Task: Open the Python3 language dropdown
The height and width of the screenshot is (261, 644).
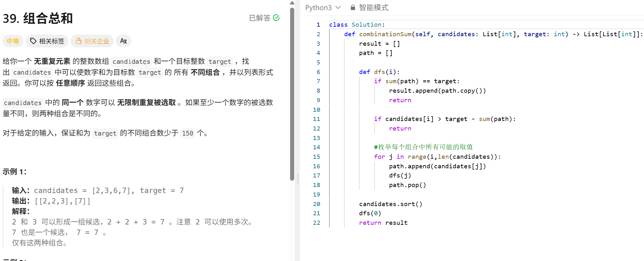Action: pyautogui.click(x=323, y=7)
